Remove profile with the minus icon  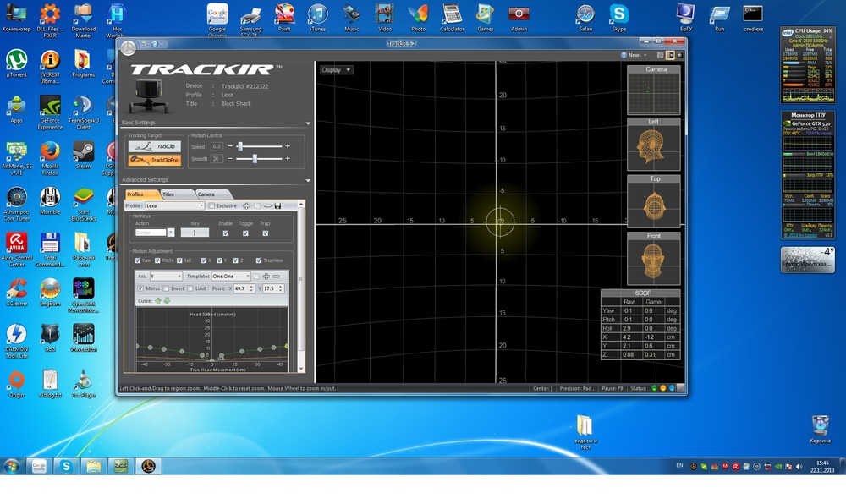click(267, 205)
